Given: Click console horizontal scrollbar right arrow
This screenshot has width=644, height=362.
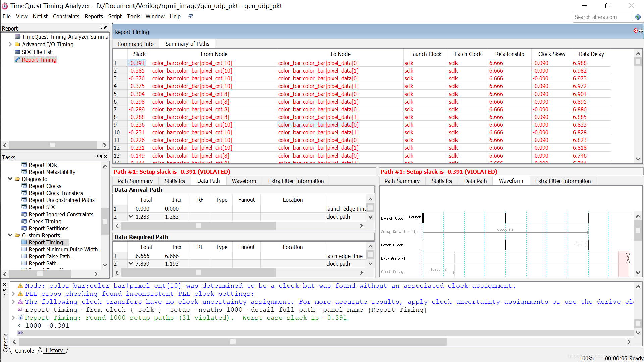Looking at the screenshot, I should coord(629,342).
